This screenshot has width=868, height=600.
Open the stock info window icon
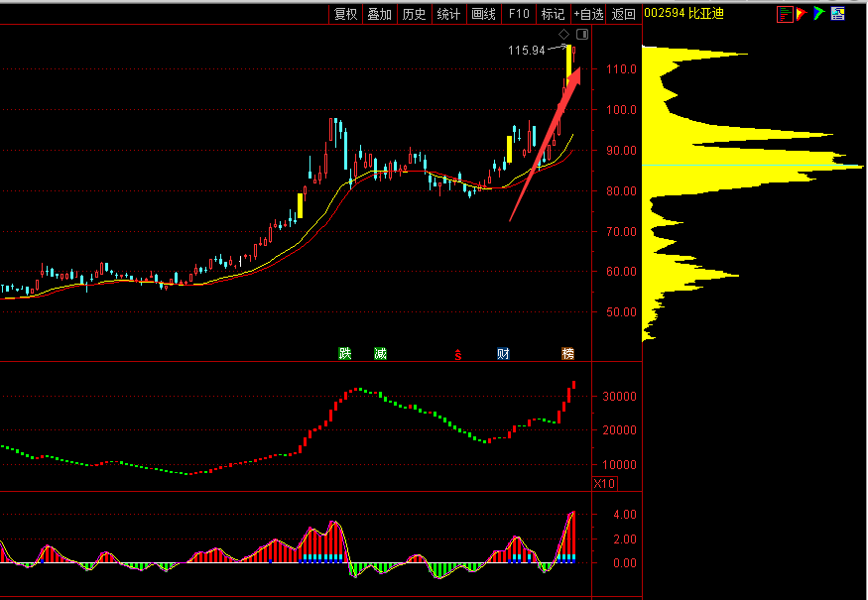[x=837, y=14]
